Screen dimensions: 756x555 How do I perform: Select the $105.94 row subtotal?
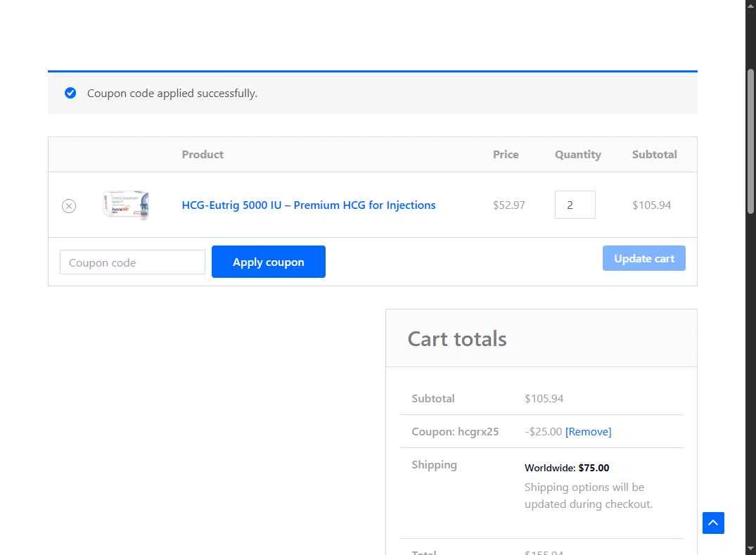coord(651,205)
